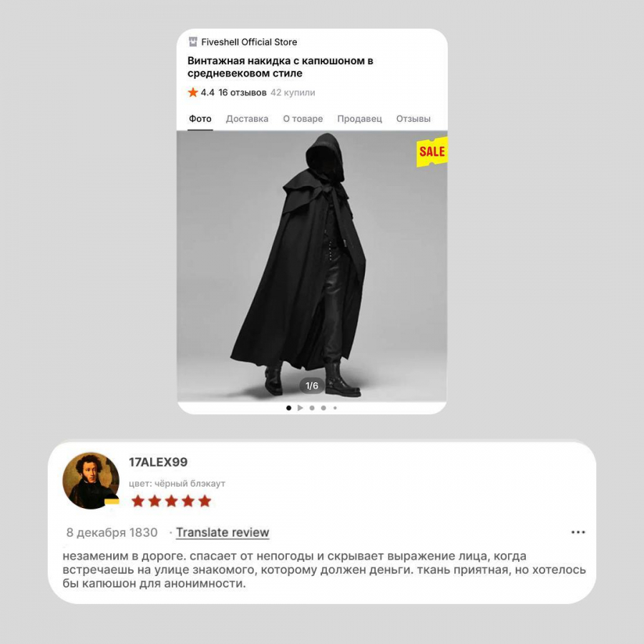
Task: Jump to the fourth carousel dot
Action: [323, 408]
